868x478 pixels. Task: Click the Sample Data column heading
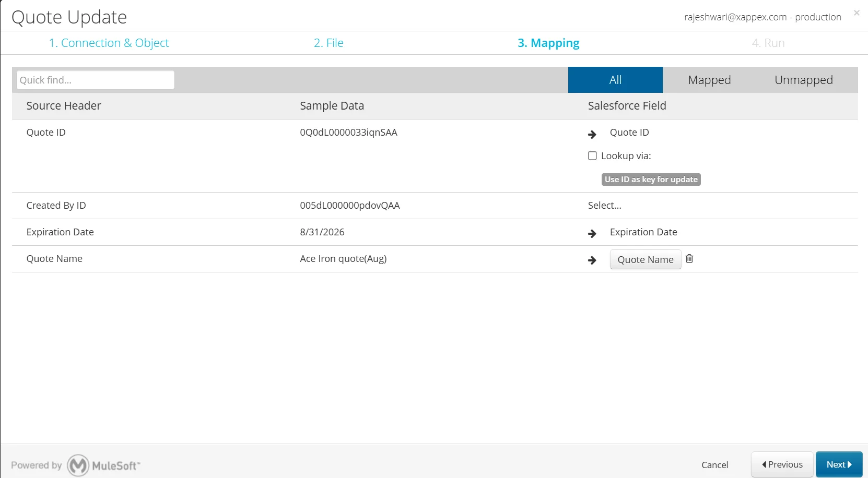coord(332,105)
